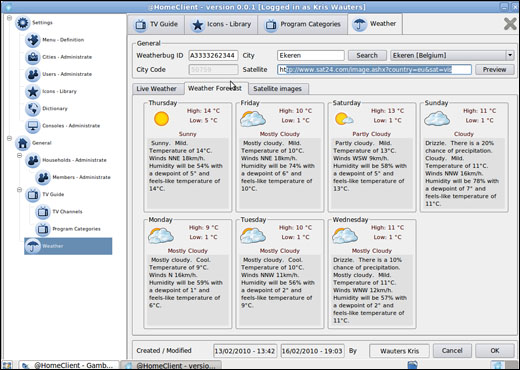This screenshot has height=370, width=520.
Task: Click the Satellite URL input field
Action: [x=374, y=70]
